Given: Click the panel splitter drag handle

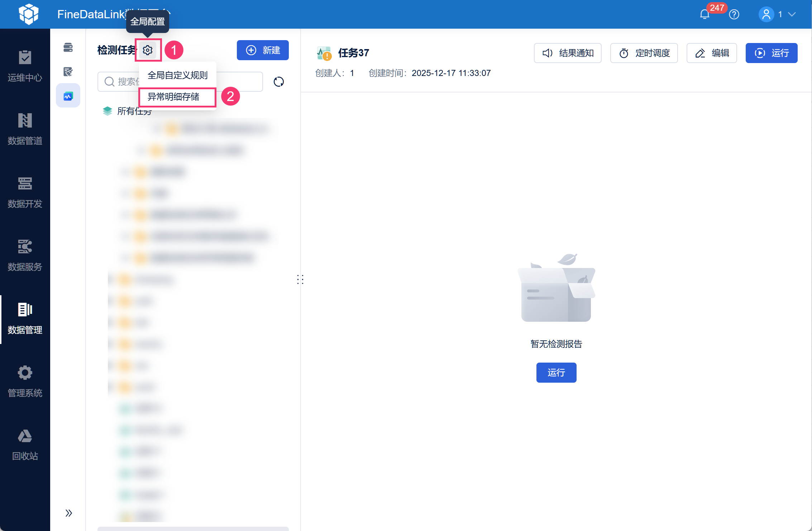Looking at the screenshot, I should [x=300, y=279].
